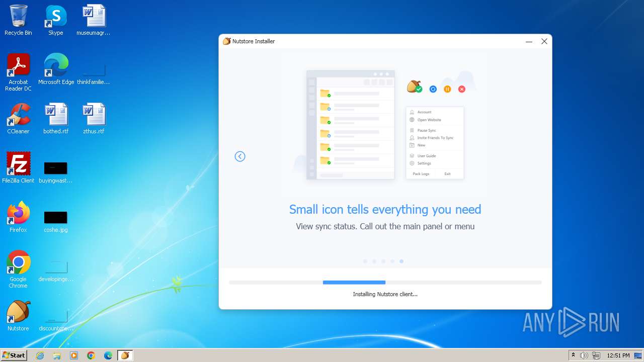Minimize the Nutstore Installer window
Viewport: 644px width, 362px height.
point(529,42)
